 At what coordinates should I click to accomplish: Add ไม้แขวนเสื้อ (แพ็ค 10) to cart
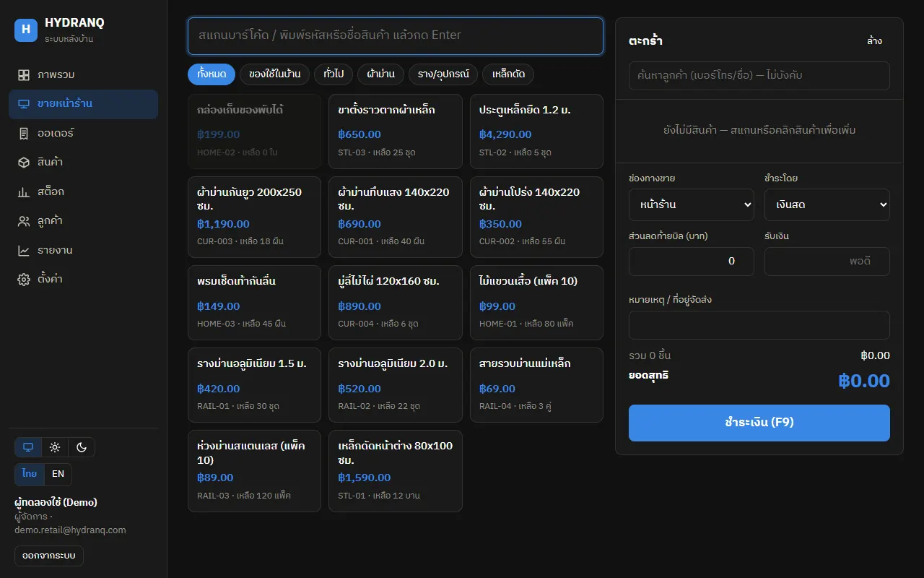tap(536, 303)
